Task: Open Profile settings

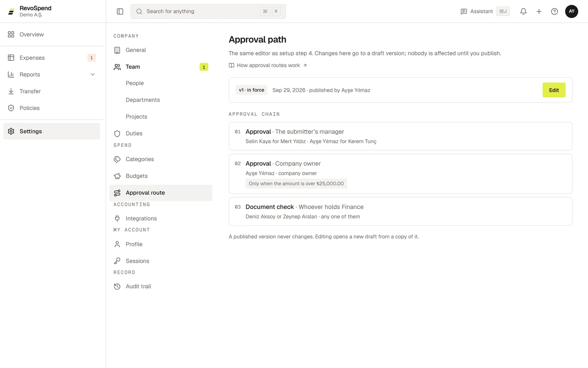Action: coord(161,244)
